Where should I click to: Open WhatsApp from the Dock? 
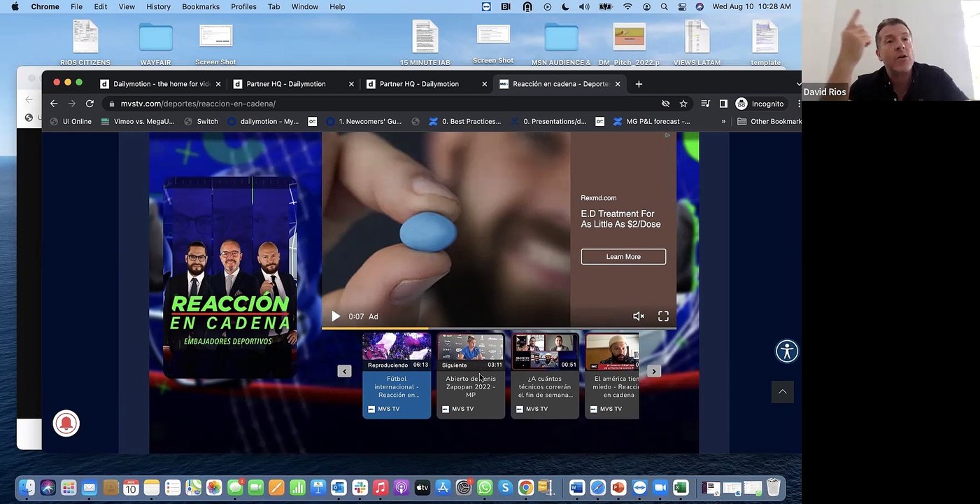pos(485,488)
